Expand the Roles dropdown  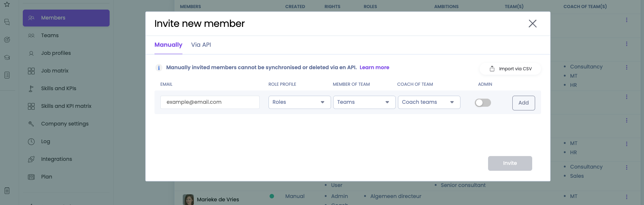point(299,102)
